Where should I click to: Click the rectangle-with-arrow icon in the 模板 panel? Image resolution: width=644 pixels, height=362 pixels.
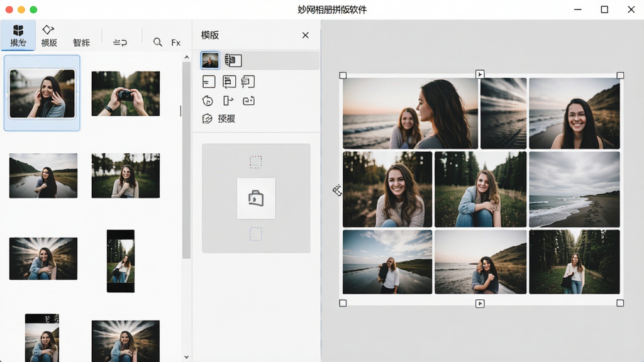228,101
